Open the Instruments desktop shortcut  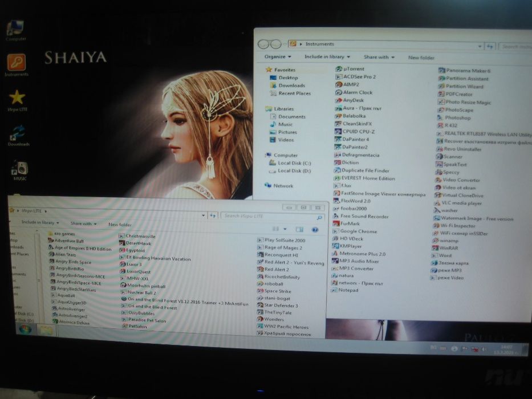point(17,65)
